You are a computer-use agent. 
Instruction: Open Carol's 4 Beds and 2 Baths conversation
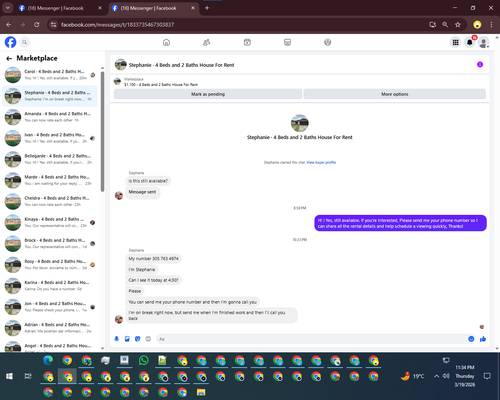[50, 75]
